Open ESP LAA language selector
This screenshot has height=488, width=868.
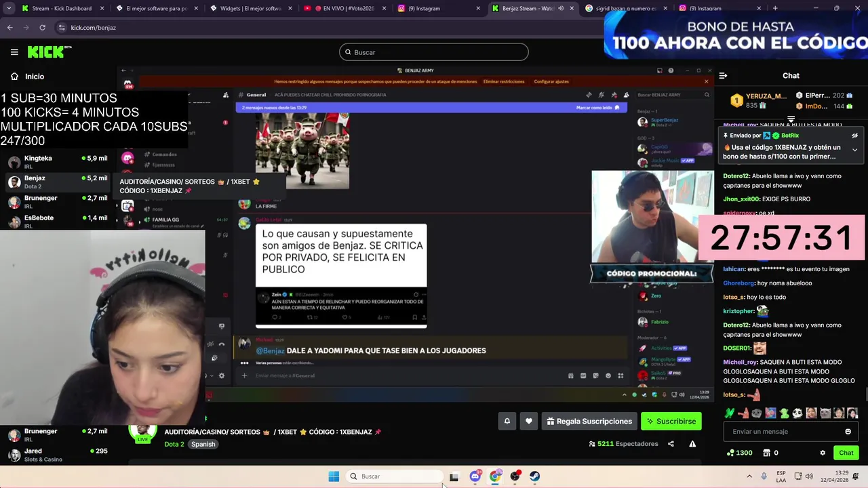coord(781,476)
